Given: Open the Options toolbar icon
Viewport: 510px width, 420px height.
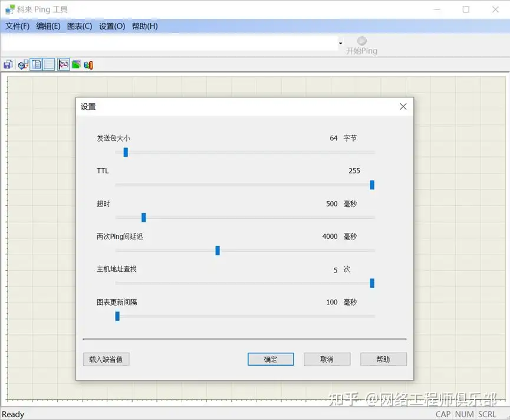Looking at the screenshot, I should click(23, 64).
